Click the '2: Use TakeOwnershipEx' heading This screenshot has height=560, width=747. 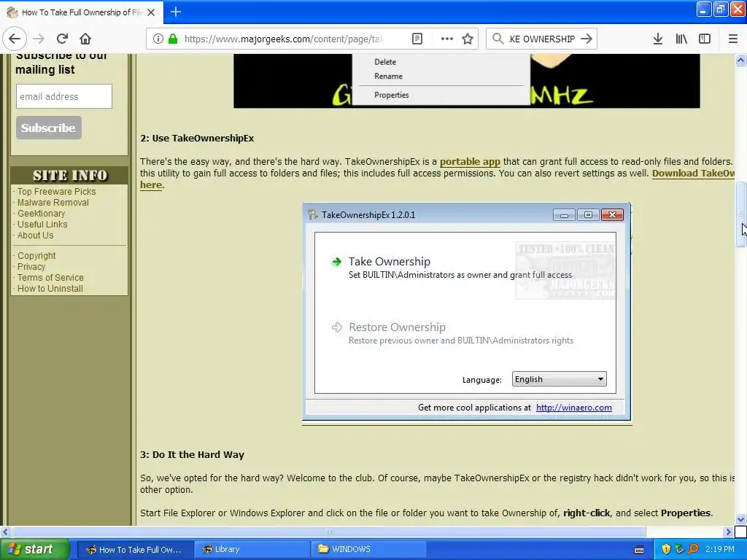point(197,138)
